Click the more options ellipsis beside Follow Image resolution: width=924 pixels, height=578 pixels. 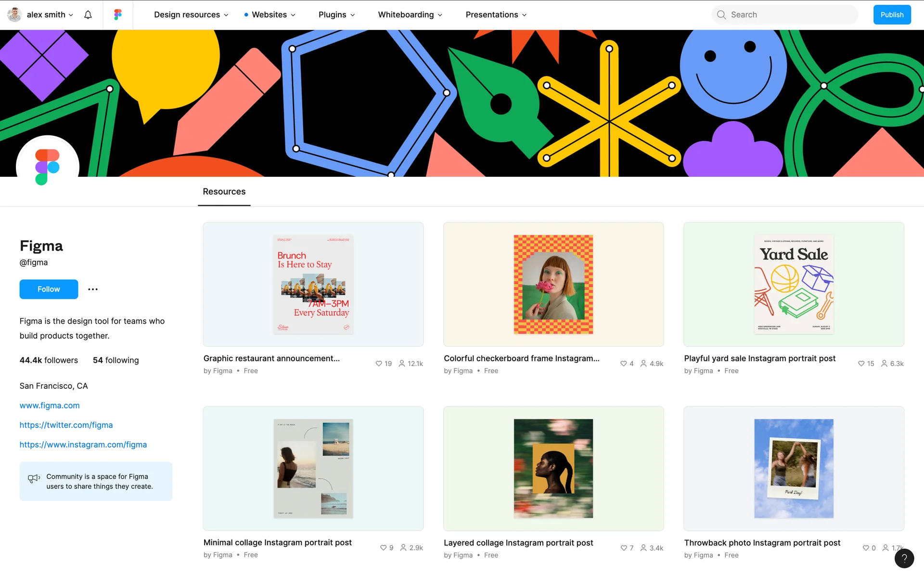(x=93, y=289)
